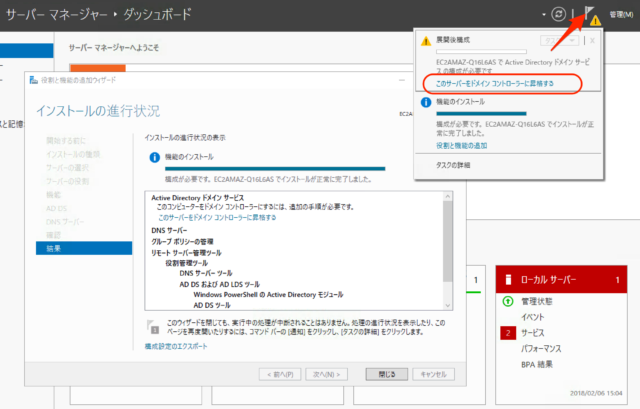Open the notifications flag icon
Image resolution: width=640 pixels, height=409 pixels.
pyautogui.click(x=589, y=13)
